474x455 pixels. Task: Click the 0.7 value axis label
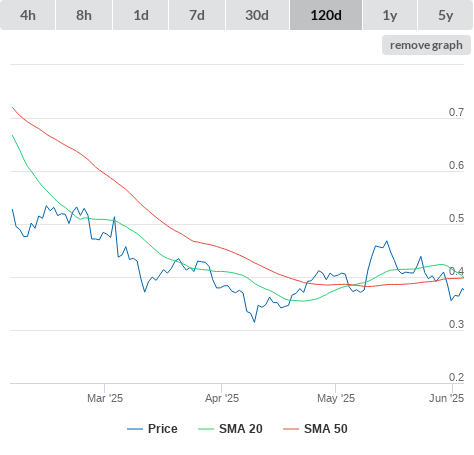tap(456, 112)
